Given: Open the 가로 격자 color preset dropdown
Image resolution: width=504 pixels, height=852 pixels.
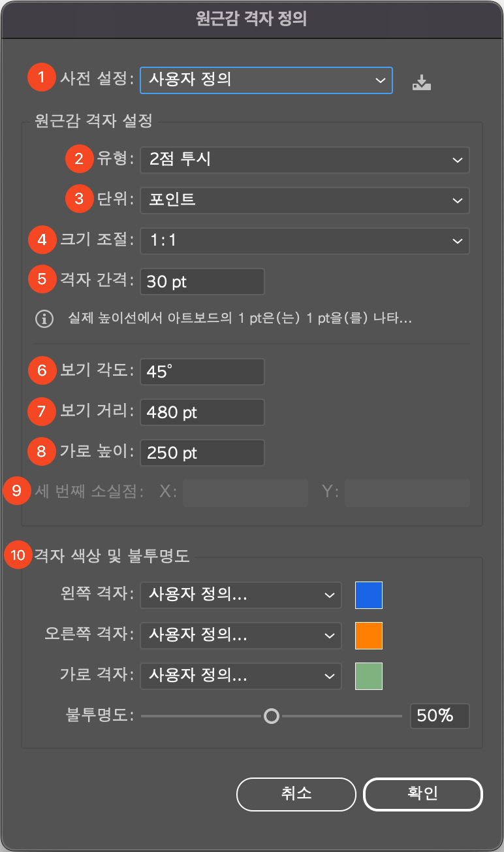Looking at the screenshot, I should click(240, 676).
